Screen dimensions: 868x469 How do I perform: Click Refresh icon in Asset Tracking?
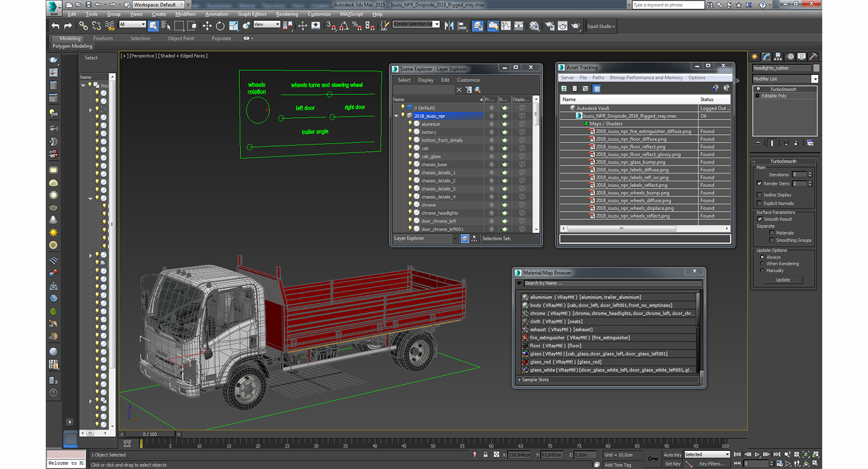[x=564, y=89]
